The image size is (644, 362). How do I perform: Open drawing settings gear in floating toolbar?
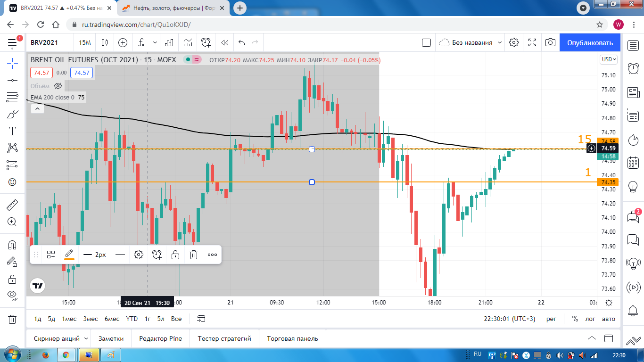pyautogui.click(x=138, y=255)
